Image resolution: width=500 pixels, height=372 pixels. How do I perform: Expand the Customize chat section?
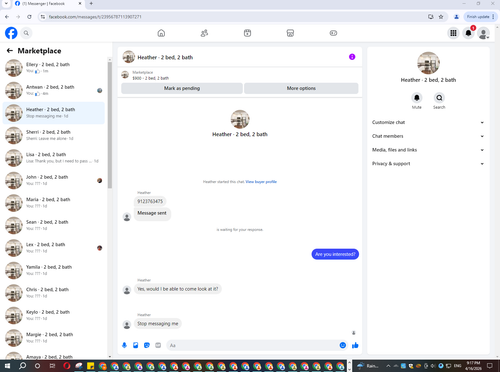pyautogui.click(x=428, y=122)
